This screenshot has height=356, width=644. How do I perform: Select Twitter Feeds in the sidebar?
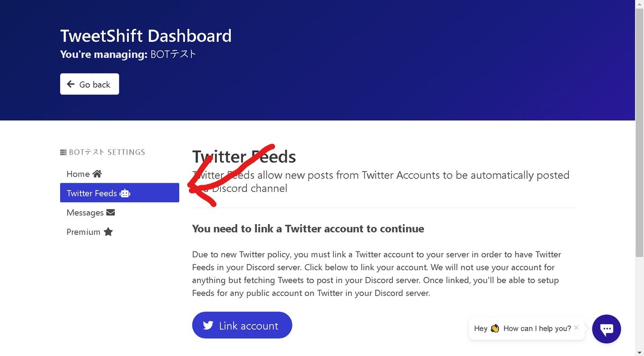[x=120, y=193]
